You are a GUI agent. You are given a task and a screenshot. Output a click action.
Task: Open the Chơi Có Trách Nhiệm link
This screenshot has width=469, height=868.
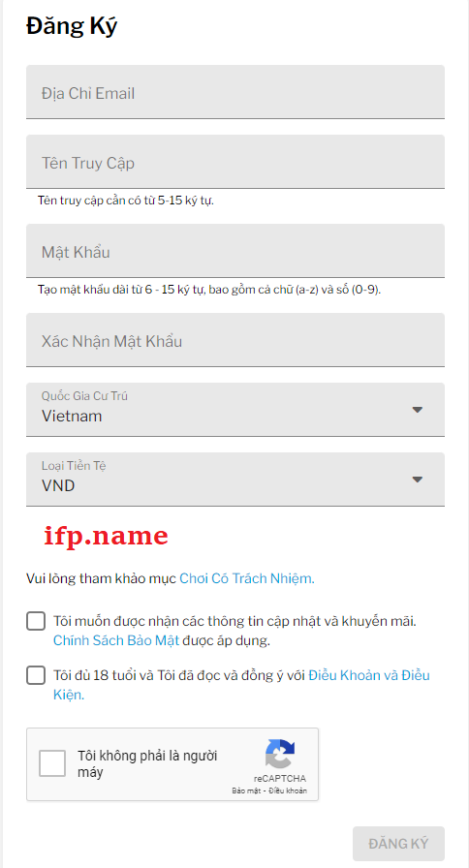pyautogui.click(x=247, y=578)
